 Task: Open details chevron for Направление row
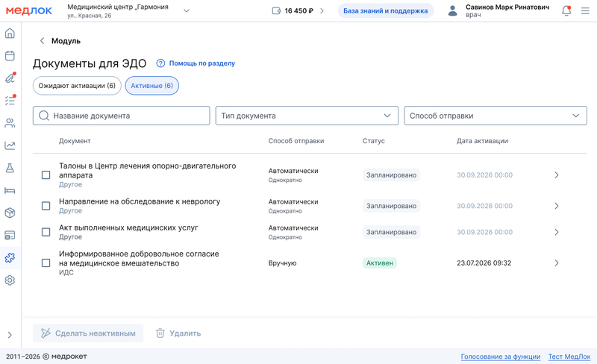pyautogui.click(x=557, y=206)
